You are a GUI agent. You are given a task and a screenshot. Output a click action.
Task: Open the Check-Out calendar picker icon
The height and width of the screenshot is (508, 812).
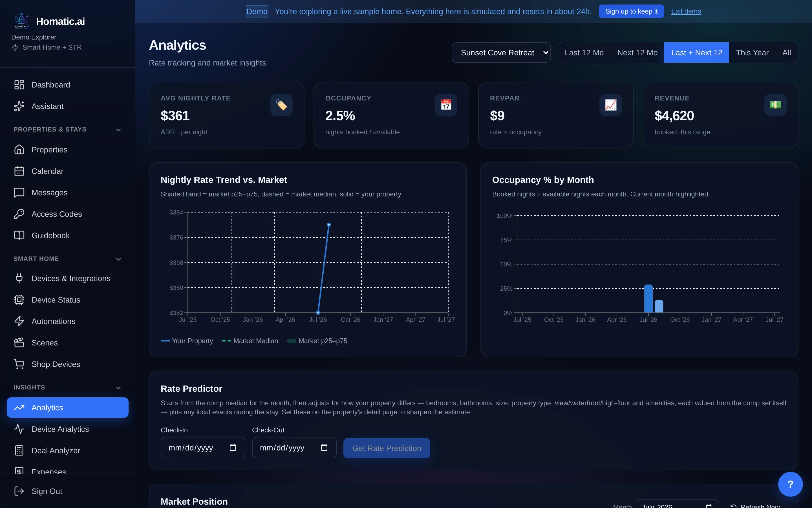tap(324, 448)
